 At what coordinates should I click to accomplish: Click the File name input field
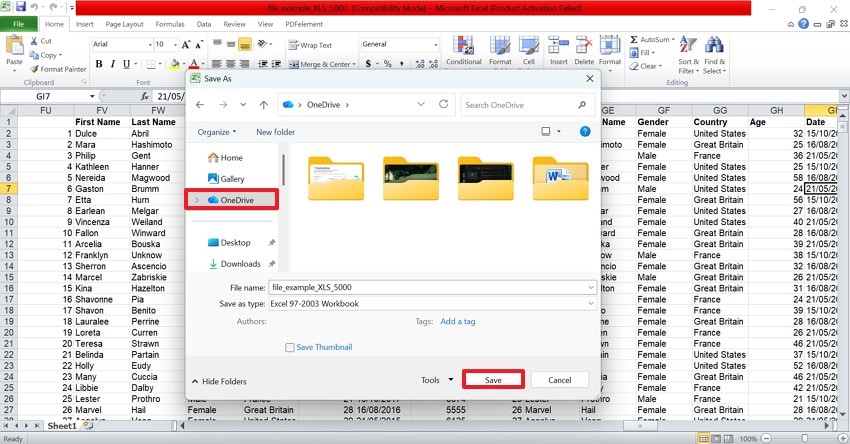432,287
